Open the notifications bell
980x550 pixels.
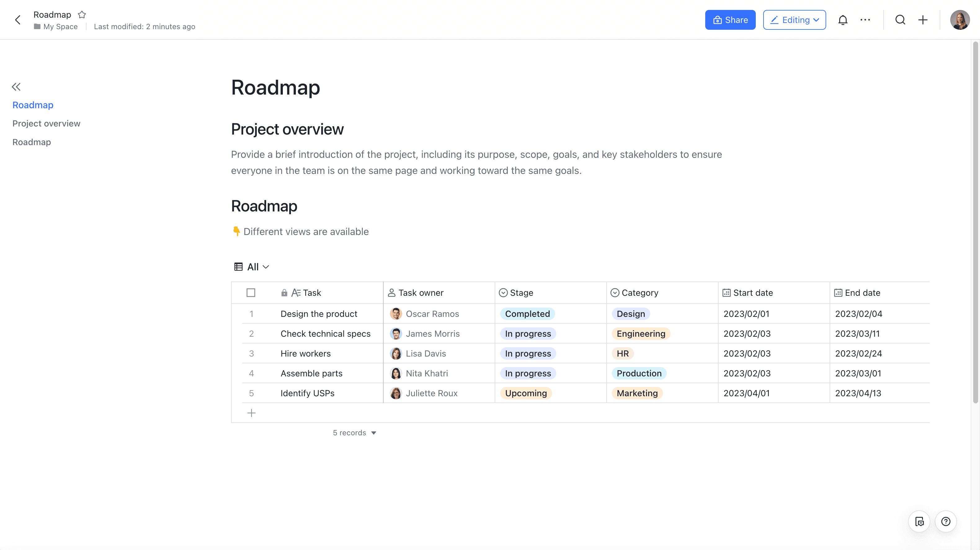843,20
